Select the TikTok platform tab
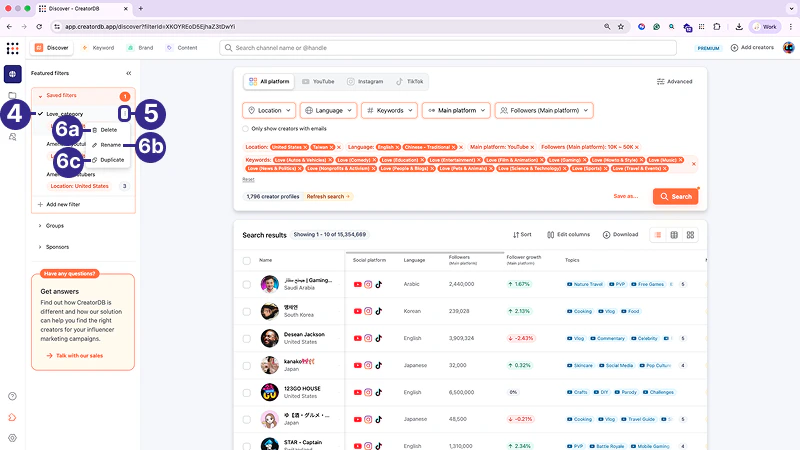The width and height of the screenshot is (800, 450). click(x=410, y=82)
